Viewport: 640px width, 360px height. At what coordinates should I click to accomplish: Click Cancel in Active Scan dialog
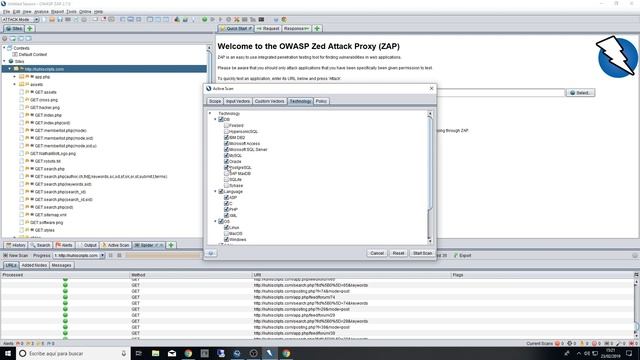pos(377,253)
